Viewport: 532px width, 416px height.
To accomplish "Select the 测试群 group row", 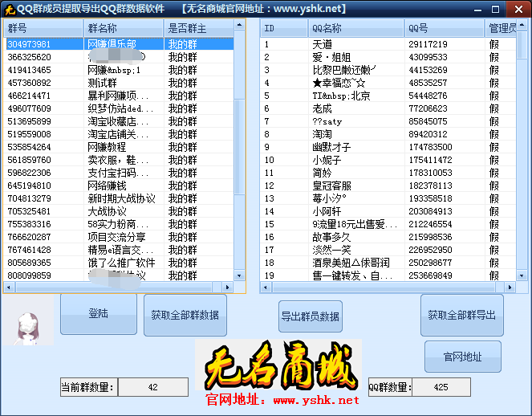I will tap(119, 83).
